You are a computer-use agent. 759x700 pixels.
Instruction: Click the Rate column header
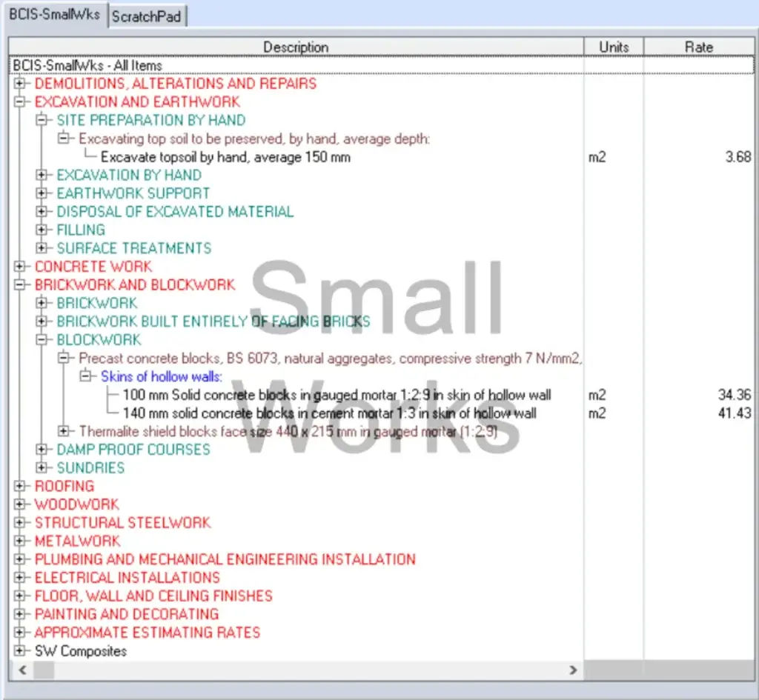(699, 47)
